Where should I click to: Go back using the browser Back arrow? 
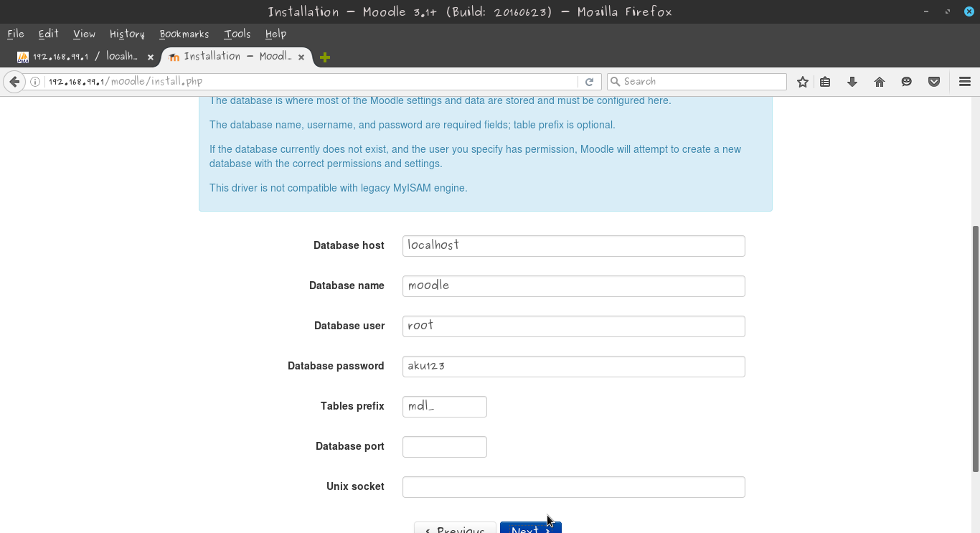14,82
